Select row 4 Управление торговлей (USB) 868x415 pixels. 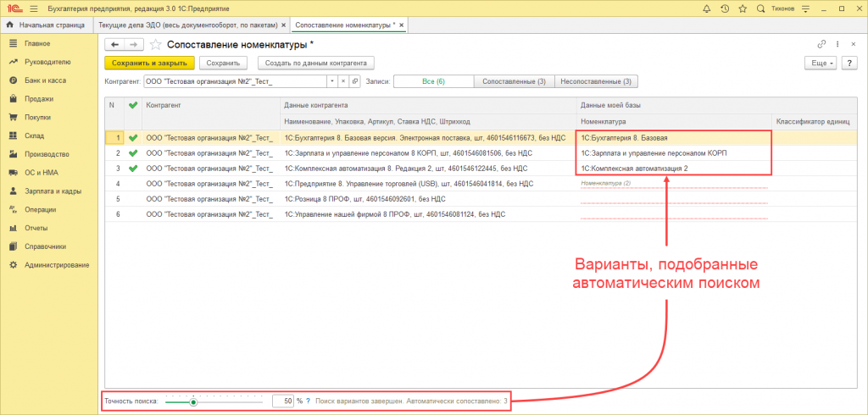(428, 183)
